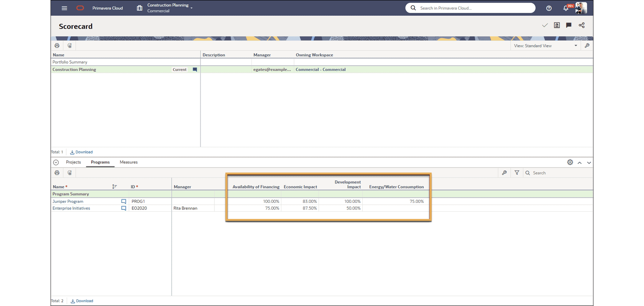The width and height of the screenshot is (644, 306).
Task: Open the help question mark icon
Action: pyautogui.click(x=549, y=8)
